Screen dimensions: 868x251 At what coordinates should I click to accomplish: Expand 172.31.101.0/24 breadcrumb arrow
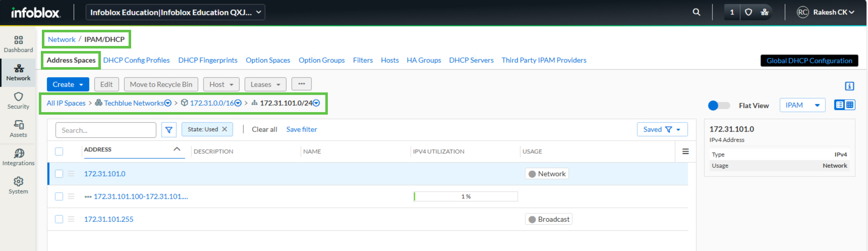316,103
